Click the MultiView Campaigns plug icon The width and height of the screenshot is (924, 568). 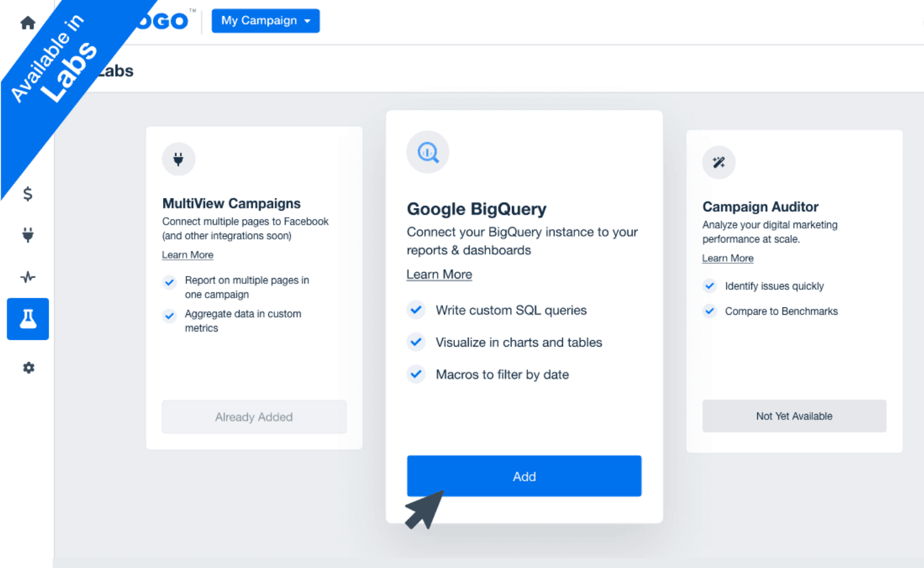[x=178, y=159]
